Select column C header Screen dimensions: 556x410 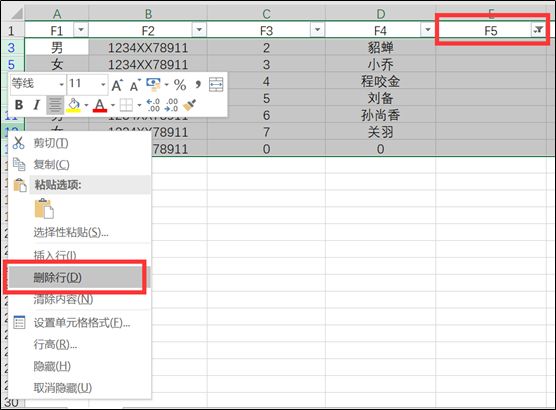[x=266, y=14]
